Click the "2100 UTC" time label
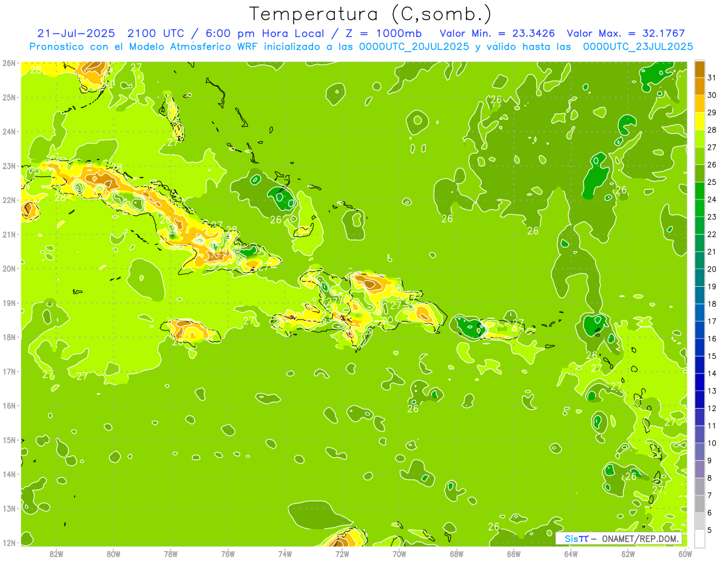This screenshot has height=562, width=728. click(155, 33)
